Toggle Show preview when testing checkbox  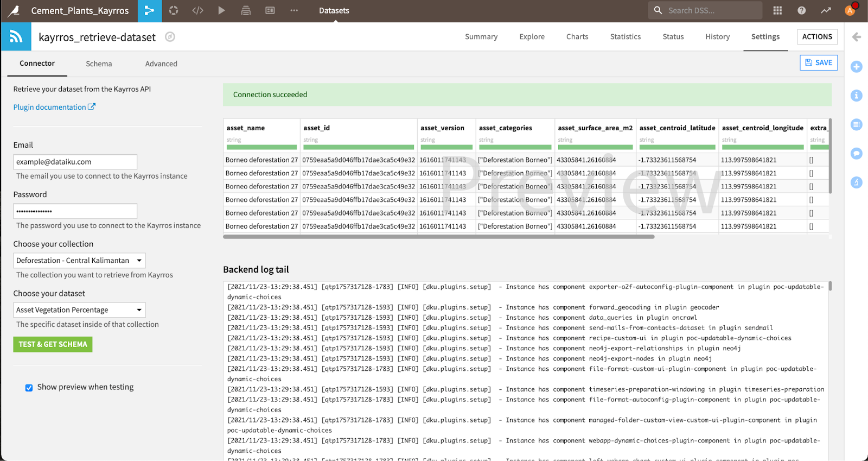(x=29, y=388)
